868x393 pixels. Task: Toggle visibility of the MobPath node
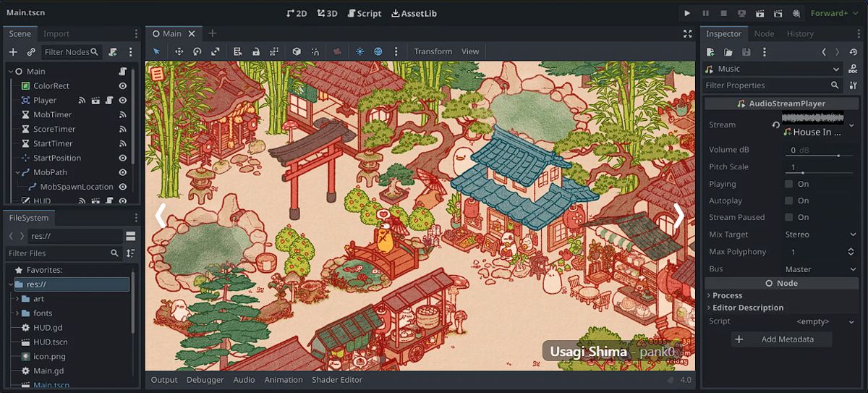(x=123, y=172)
